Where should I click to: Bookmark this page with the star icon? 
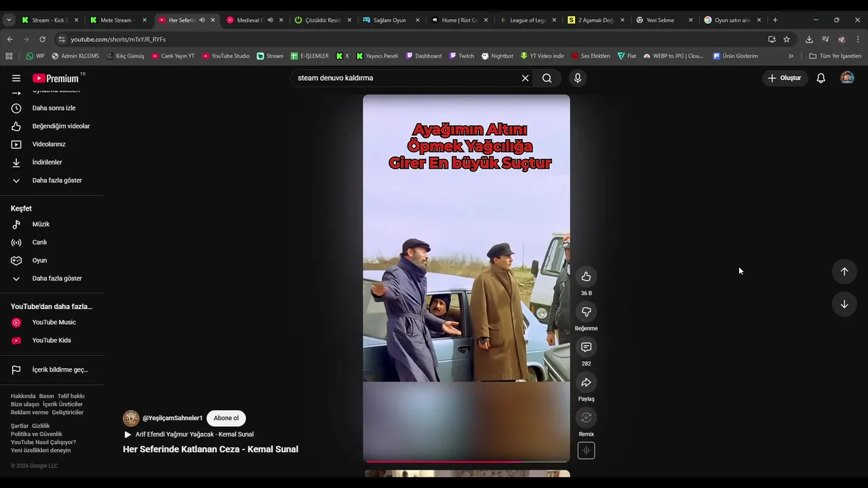click(x=787, y=39)
